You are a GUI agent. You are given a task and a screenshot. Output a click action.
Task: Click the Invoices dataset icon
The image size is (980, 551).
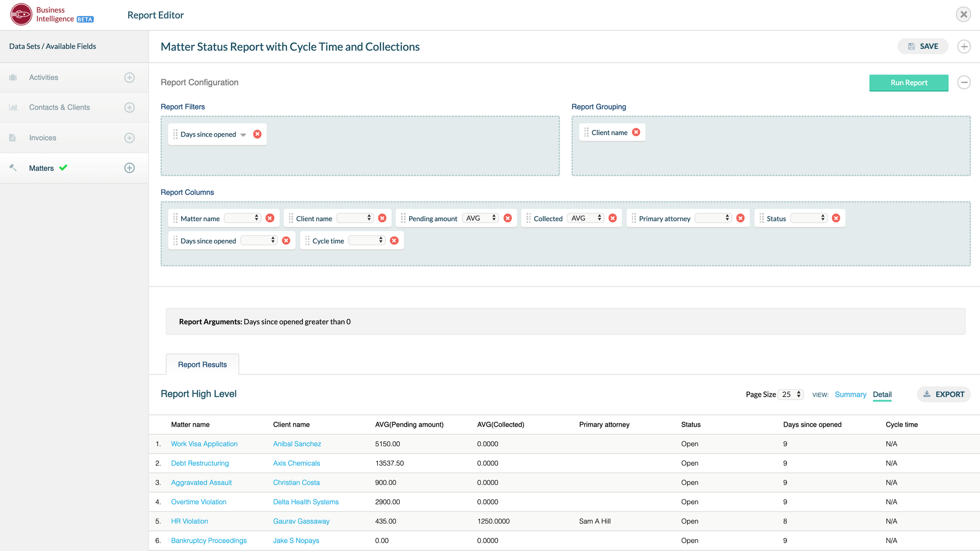click(x=13, y=137)
